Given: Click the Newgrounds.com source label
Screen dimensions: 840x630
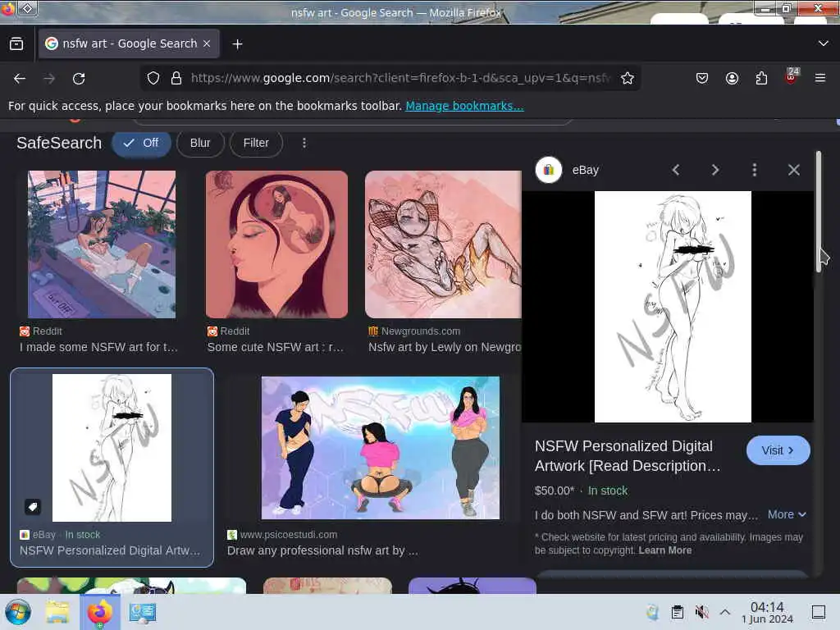Looking at the screenshot, I should (421, 331).
